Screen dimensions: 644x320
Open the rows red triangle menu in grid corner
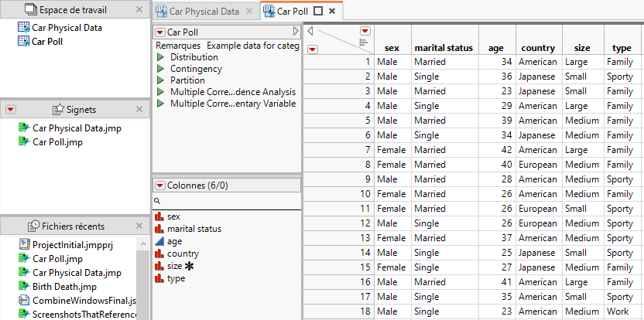pyautogui.click(x=312, y=49)
